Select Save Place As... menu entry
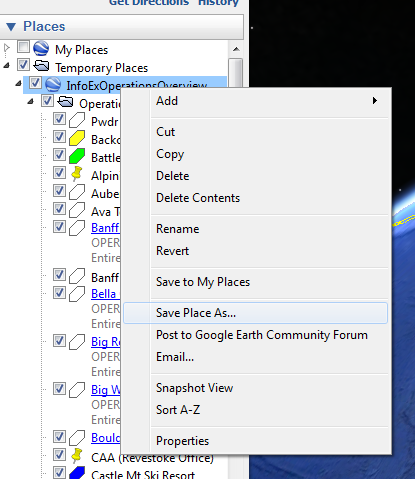Viewport: 415px width, 479px height. pos(256,313)
